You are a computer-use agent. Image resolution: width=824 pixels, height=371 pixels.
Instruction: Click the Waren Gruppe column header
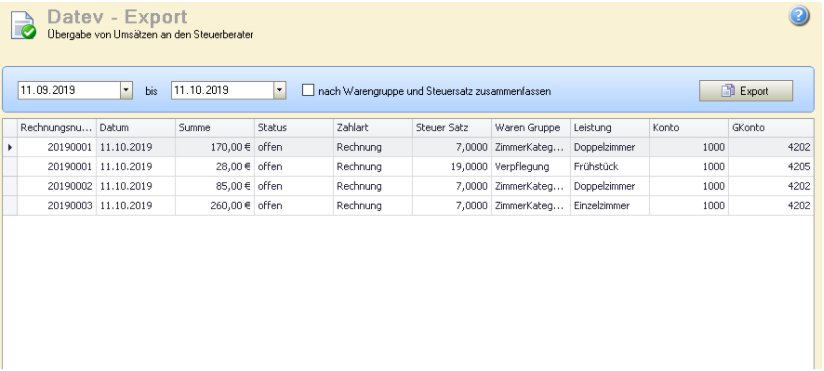(x=531, y=128)
